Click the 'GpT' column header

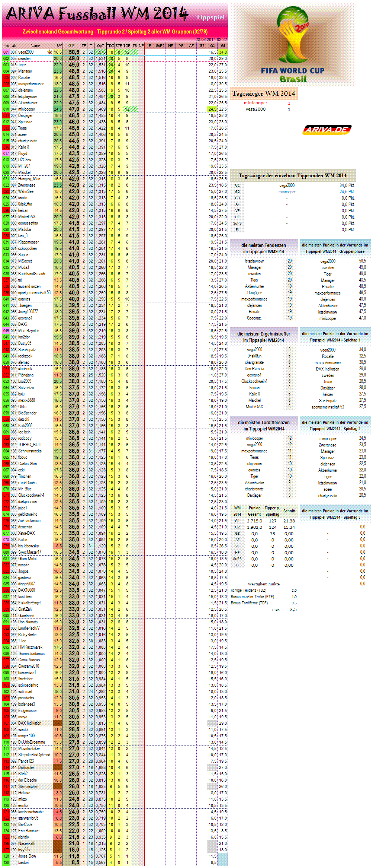(x=100, y=46)
